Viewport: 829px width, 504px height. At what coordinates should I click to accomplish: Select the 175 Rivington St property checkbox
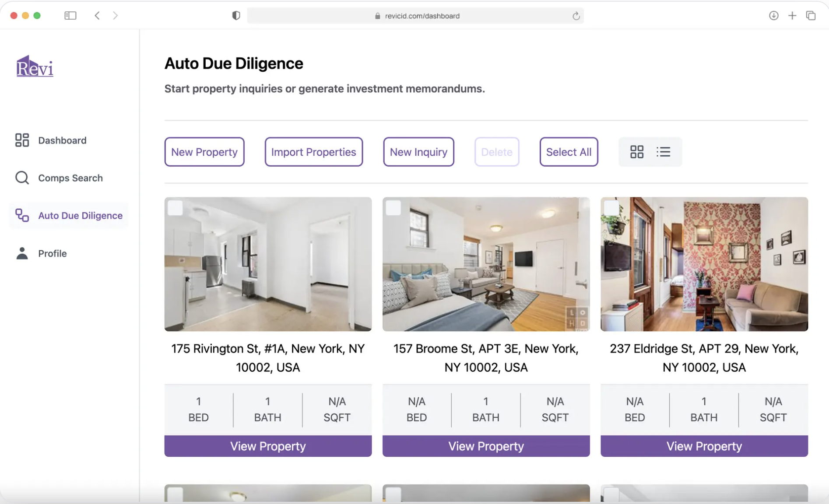(175, 208)
